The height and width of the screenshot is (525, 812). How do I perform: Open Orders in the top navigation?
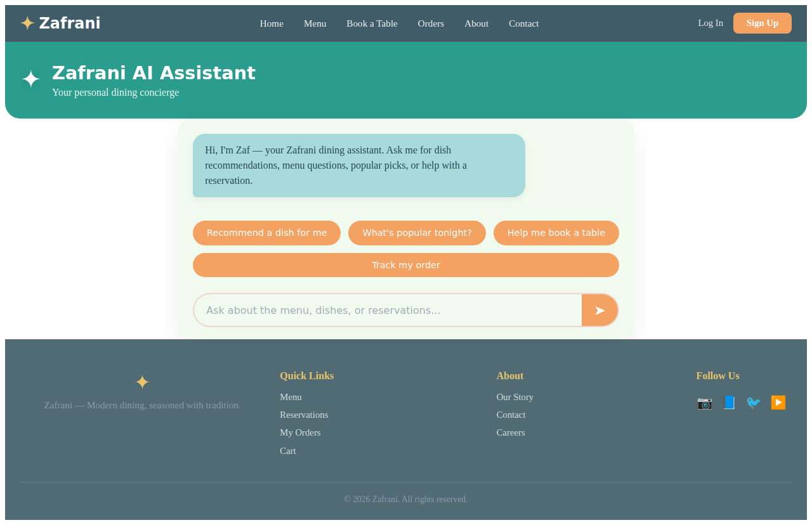coord(431,23)
